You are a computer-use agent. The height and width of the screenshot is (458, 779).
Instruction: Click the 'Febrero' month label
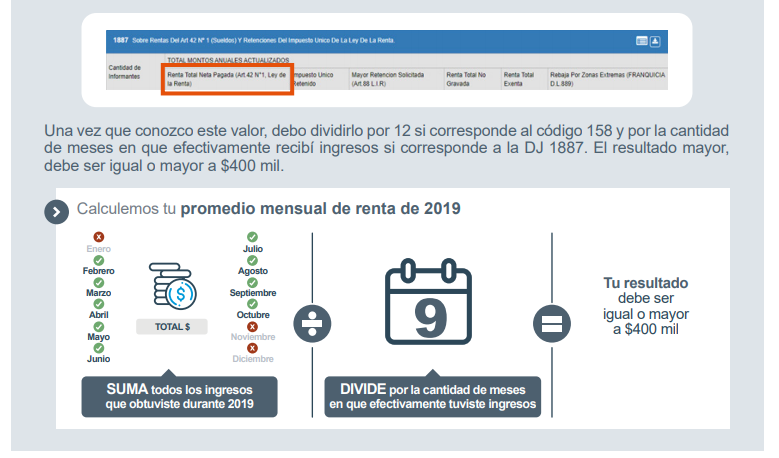pos(98,271)
